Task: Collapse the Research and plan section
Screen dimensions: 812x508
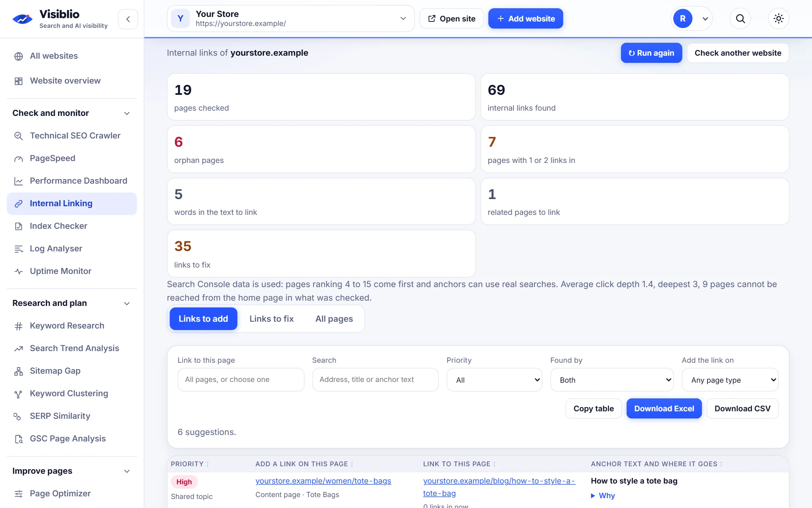Action: tap(127, 303)
